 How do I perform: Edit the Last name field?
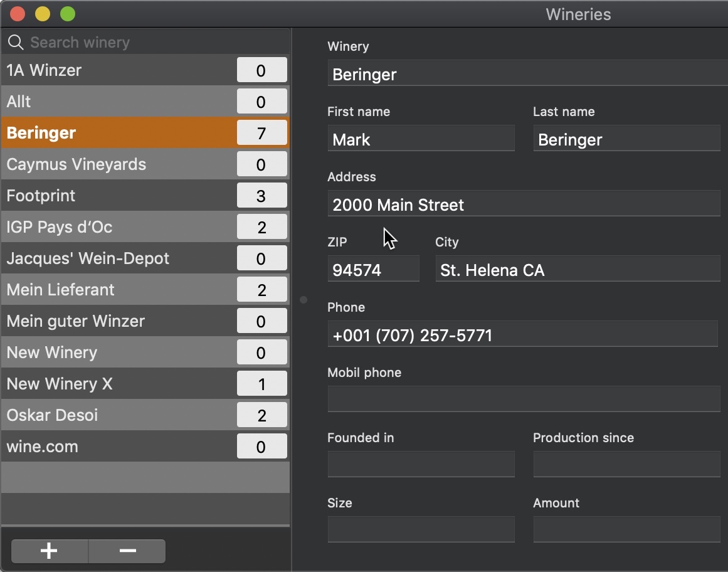(627, 138)
